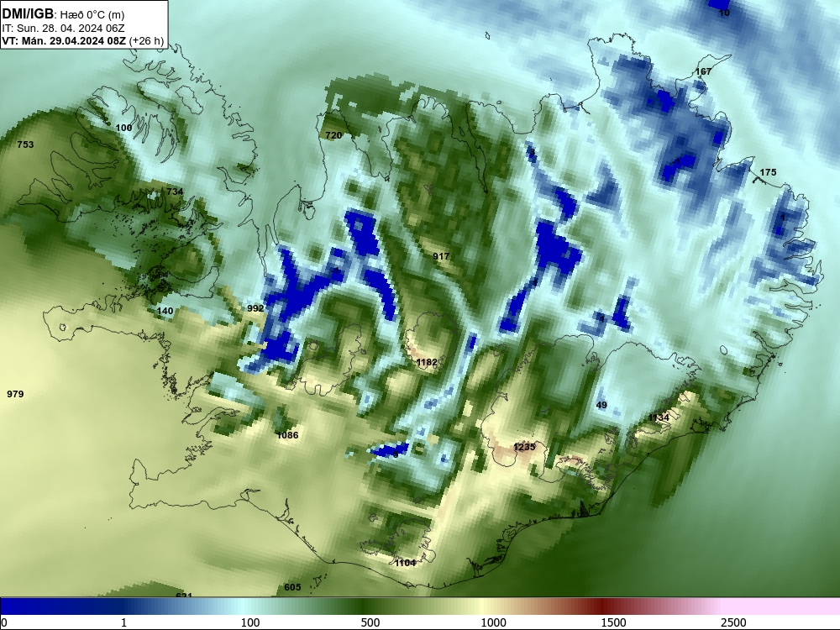Click the 917 value on the map
840x630 pixels.
[441, 256]
